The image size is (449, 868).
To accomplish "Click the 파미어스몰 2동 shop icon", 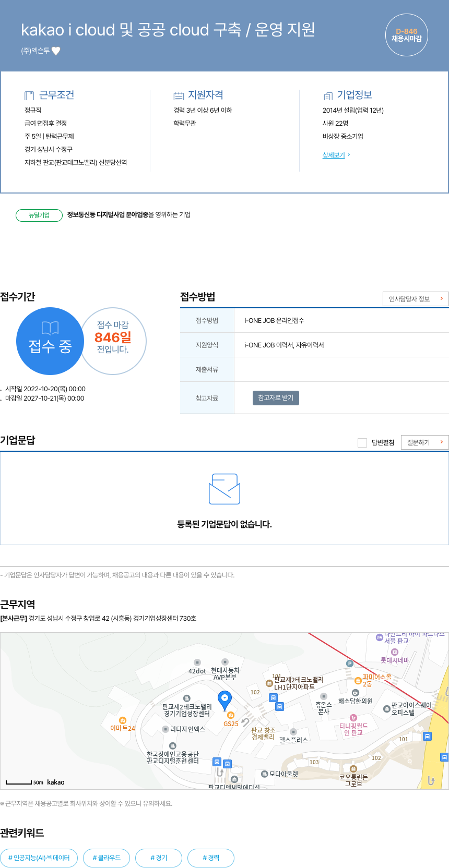I will 358,681.
